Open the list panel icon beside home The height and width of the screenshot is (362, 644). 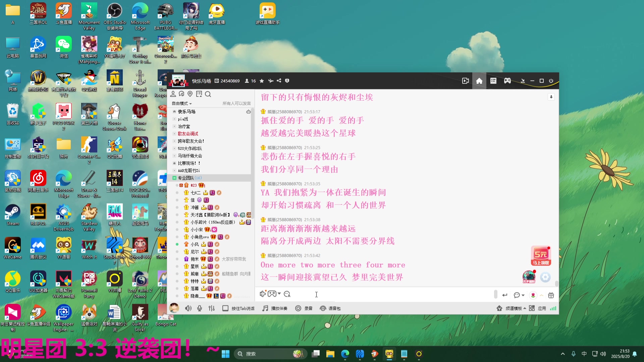(493, 81)
